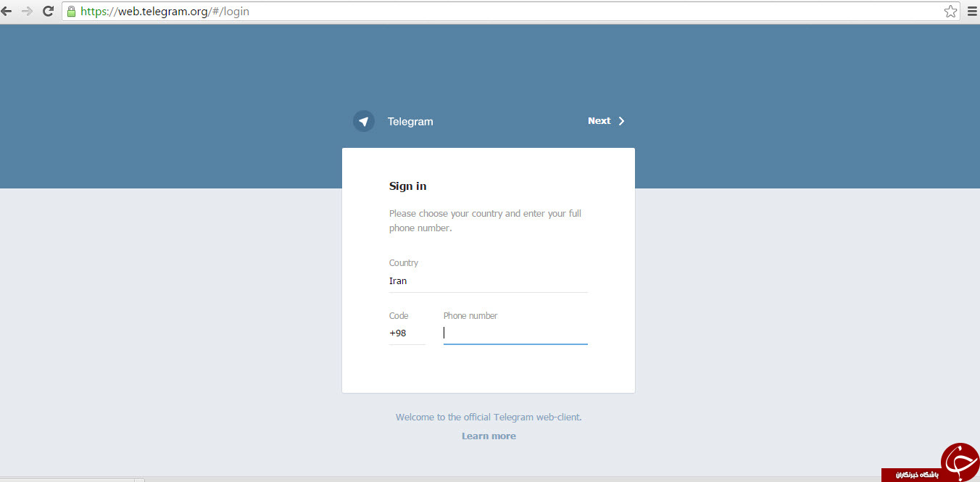
Task: Click the Country field label
Action: (404, 263)
